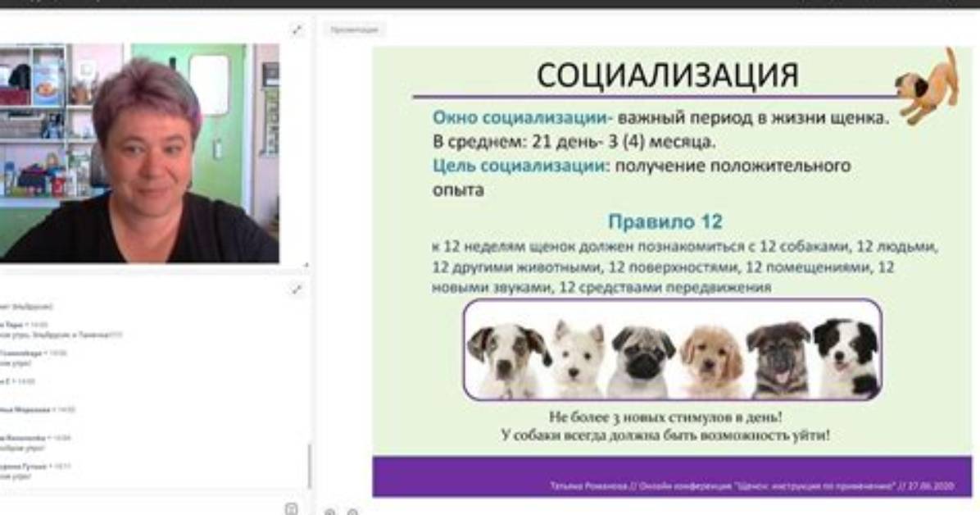Click the square icon below the chat
Screen dimensions: 980x515
tap(291, 508)
